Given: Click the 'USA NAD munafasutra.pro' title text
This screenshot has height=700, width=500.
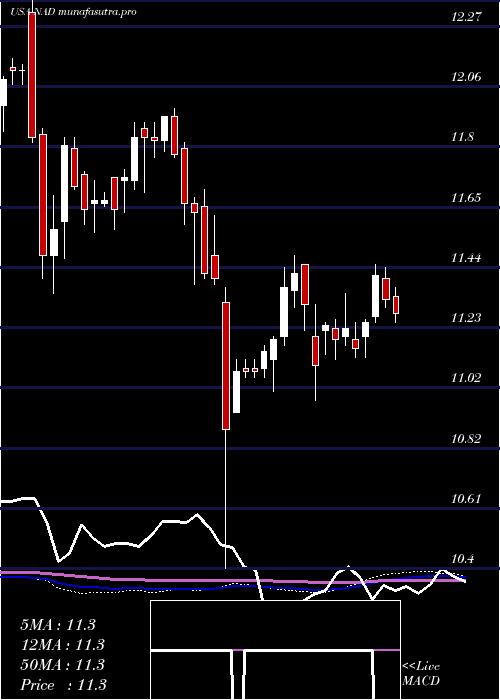Looking at the screenshot, I should tap(73, 12).
